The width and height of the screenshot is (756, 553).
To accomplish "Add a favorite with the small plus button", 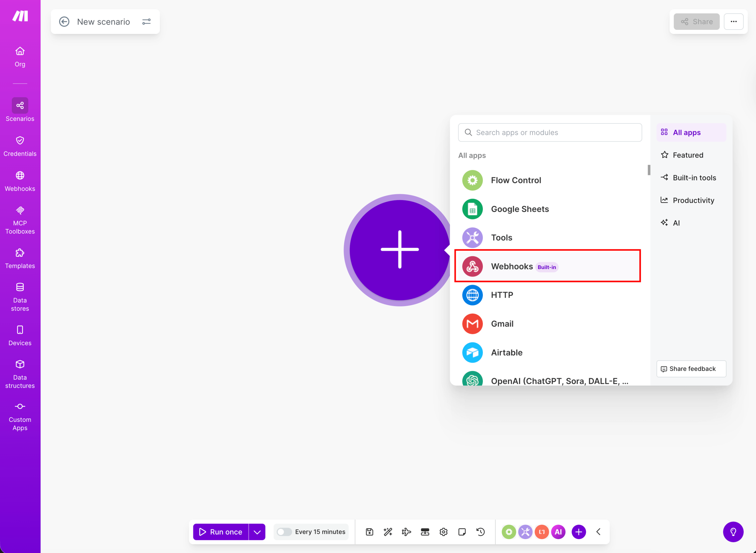I will click(x=579, y=532).
